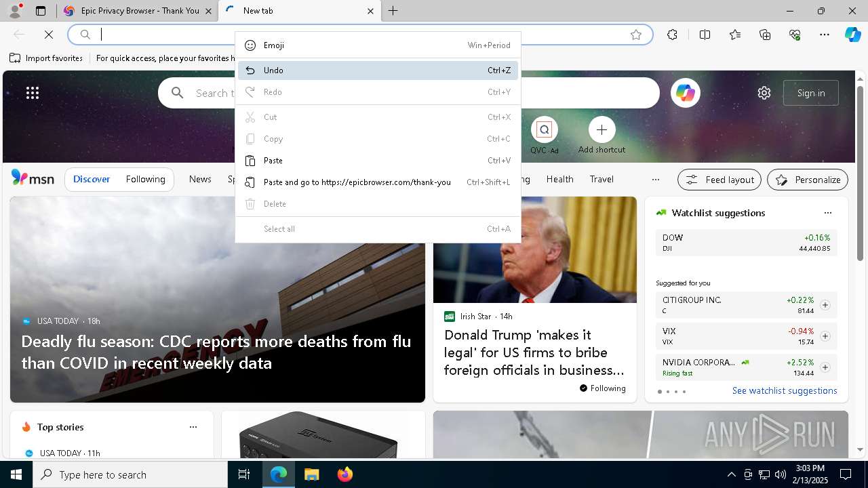This screenshot has height=488, width=868.
Task: Launch Firefox from taskbar
Action: pos(344,474)
